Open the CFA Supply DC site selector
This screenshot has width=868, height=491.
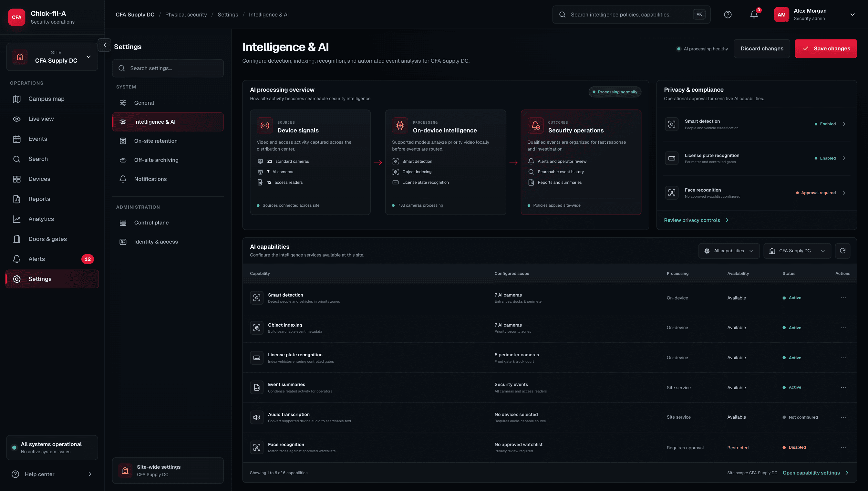(x=52, y=57)
